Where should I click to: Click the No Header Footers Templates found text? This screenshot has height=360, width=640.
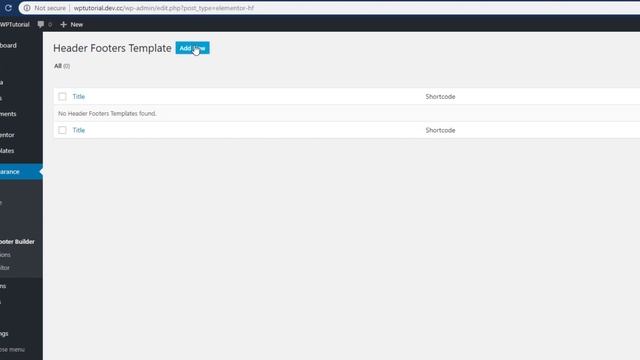(x=107, y=113)
